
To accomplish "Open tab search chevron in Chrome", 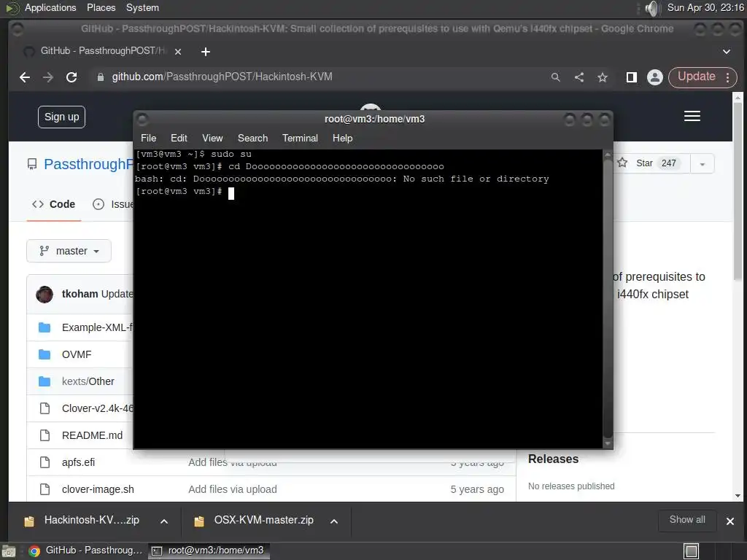I will click(x=727, y=52).
